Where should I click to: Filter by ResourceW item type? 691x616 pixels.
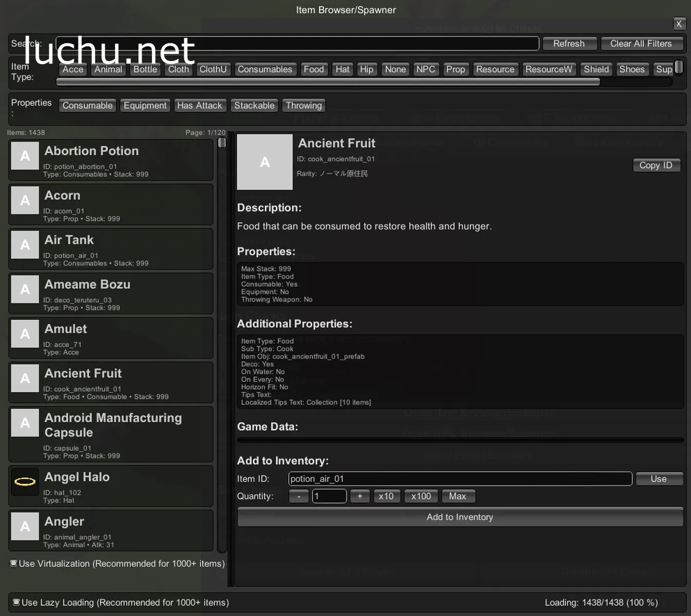point(548,69)
